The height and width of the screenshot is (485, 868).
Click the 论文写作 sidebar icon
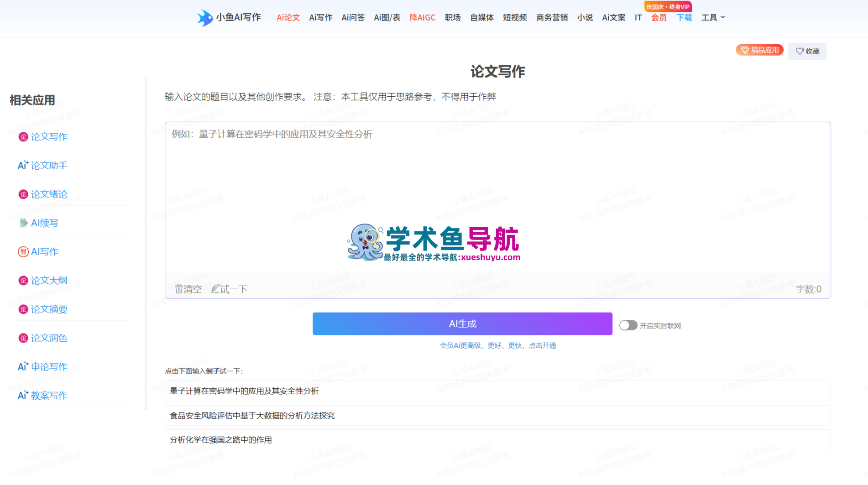coord(23,137)
